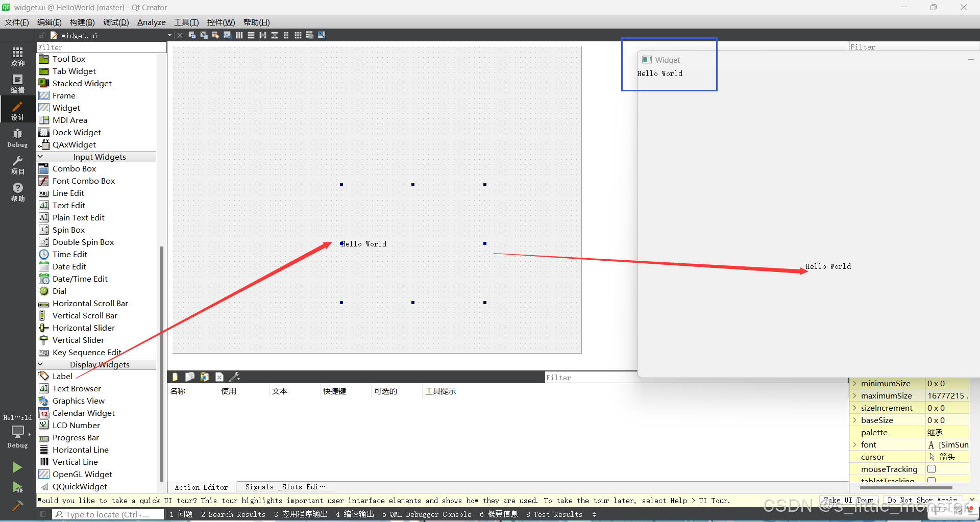Viewport: 980px width, 522px height.
Task: Click the New action icon in Action Editor
Action: [x=175, y=377]
